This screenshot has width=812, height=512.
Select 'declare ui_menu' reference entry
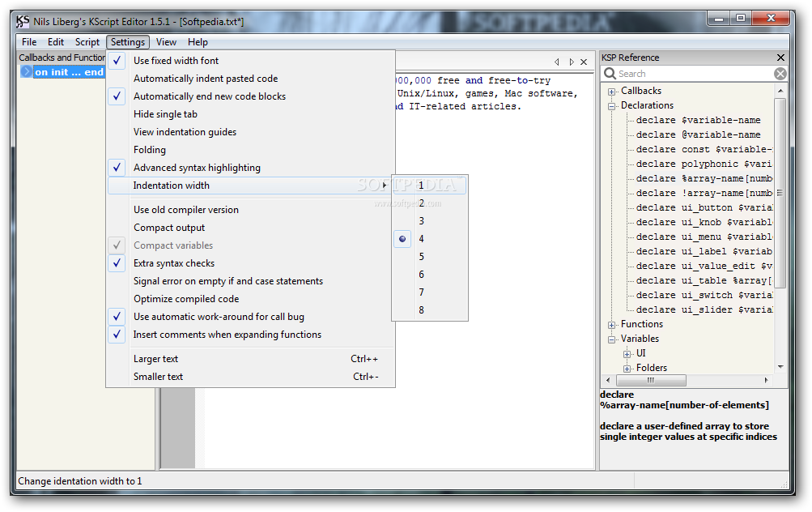click(704, 237)
